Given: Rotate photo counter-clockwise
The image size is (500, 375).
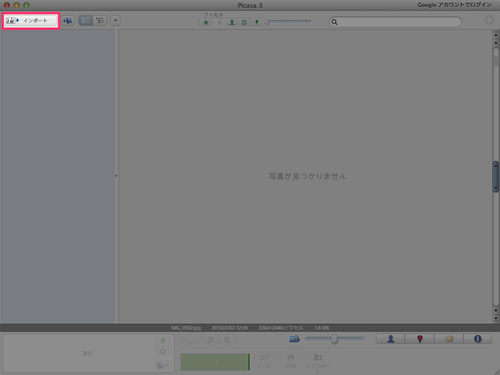Looking at the screenshot, I should [211, 339].
